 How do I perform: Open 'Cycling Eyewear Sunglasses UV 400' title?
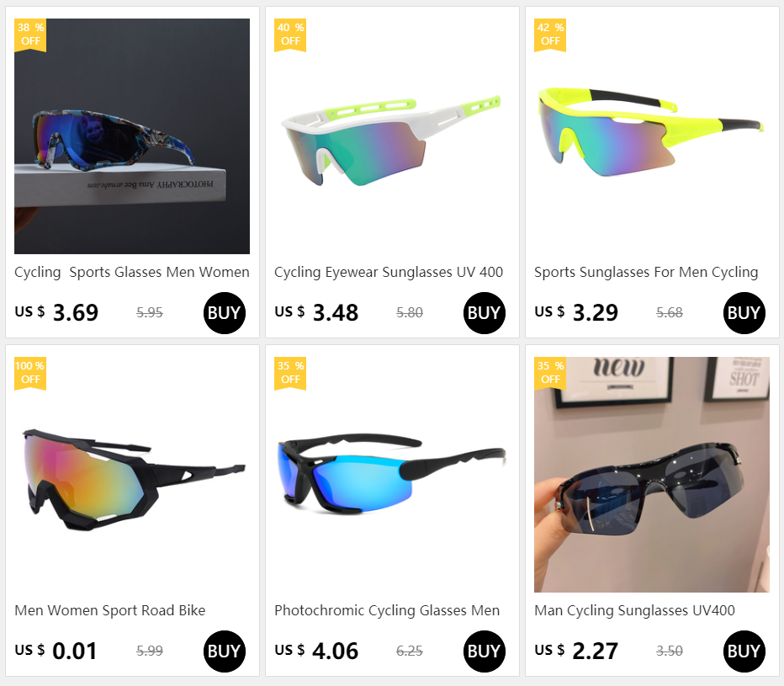click(x=389, y=272)
